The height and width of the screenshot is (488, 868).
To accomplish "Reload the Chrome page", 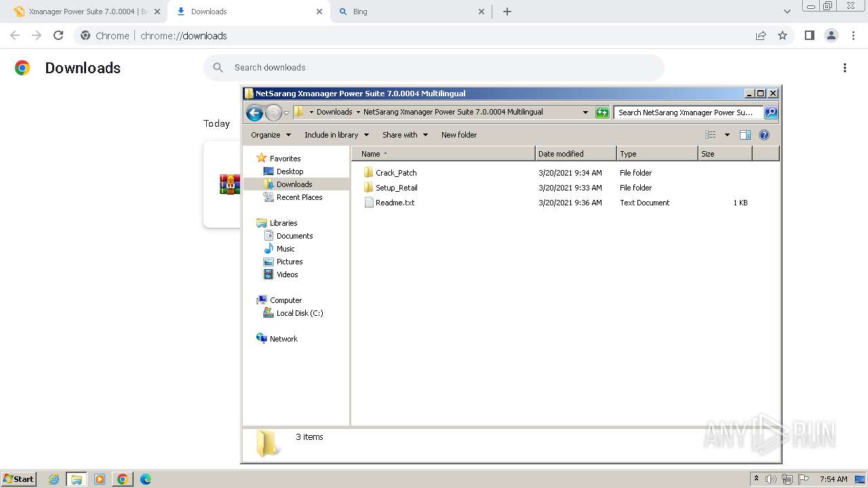I will [58, 35].
